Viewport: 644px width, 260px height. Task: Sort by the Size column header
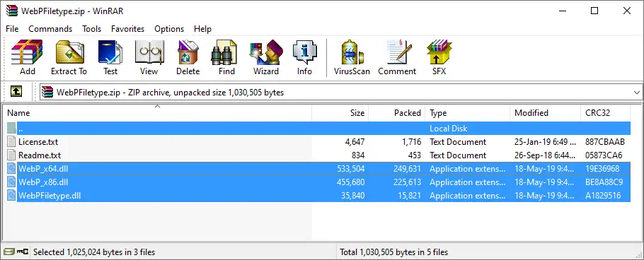coord(340,113)
